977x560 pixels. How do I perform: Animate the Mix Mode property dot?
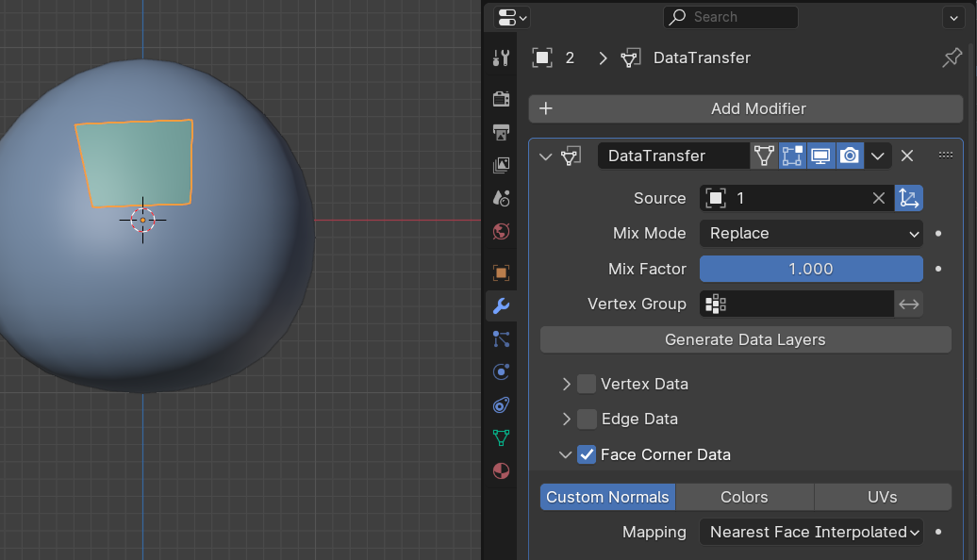[x=938, y=234]
